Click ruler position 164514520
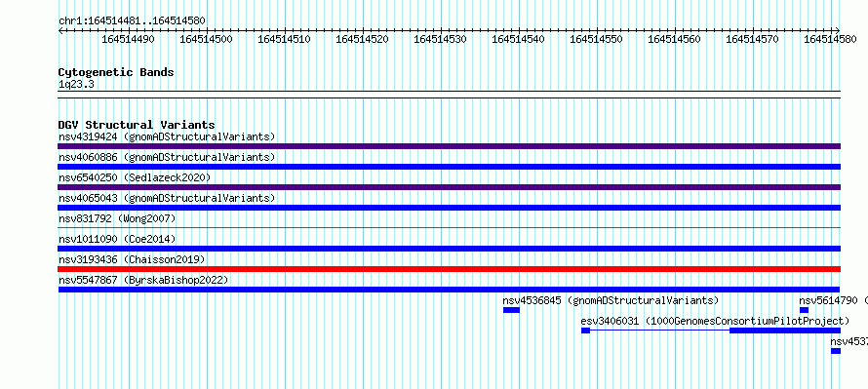Screen dimensions: 868x389 363,39
